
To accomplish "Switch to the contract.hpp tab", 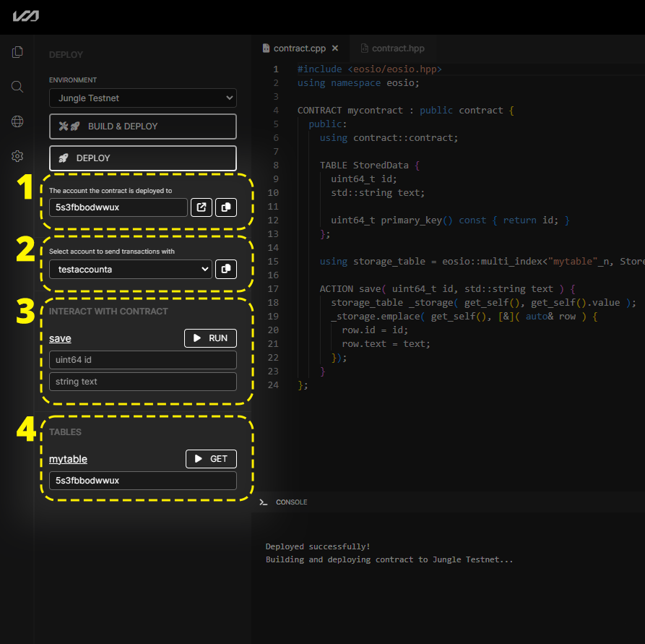I will point(398,48).
